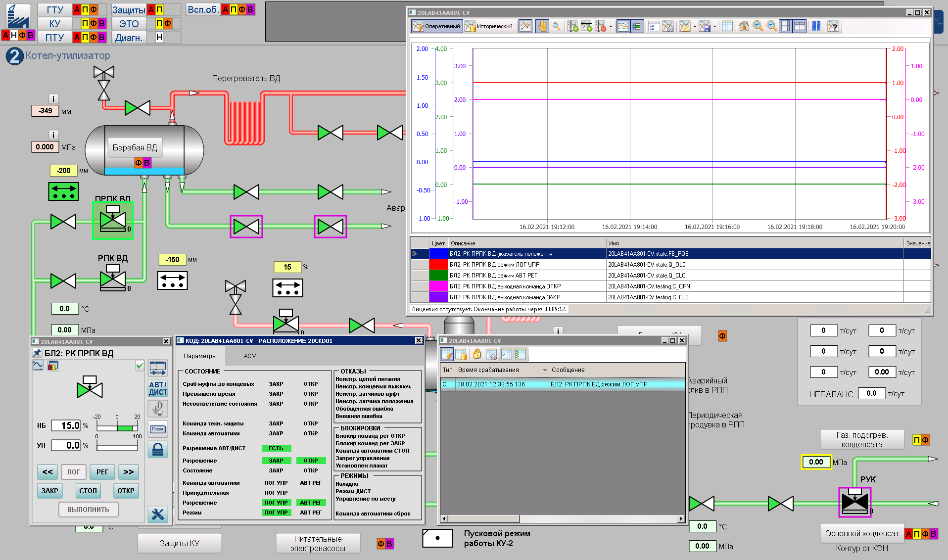
Task: Switch to the АСУ tab
Action: pos(249,356)
